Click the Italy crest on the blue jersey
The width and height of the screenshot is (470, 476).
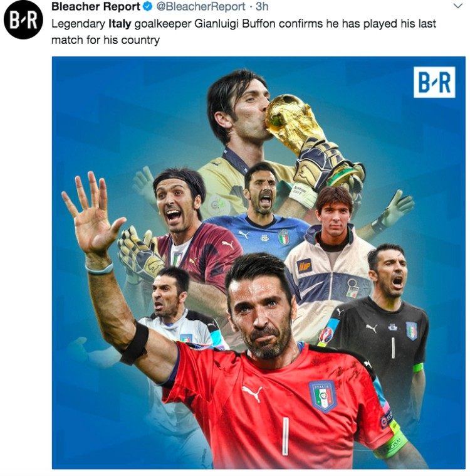click(284, 237)
